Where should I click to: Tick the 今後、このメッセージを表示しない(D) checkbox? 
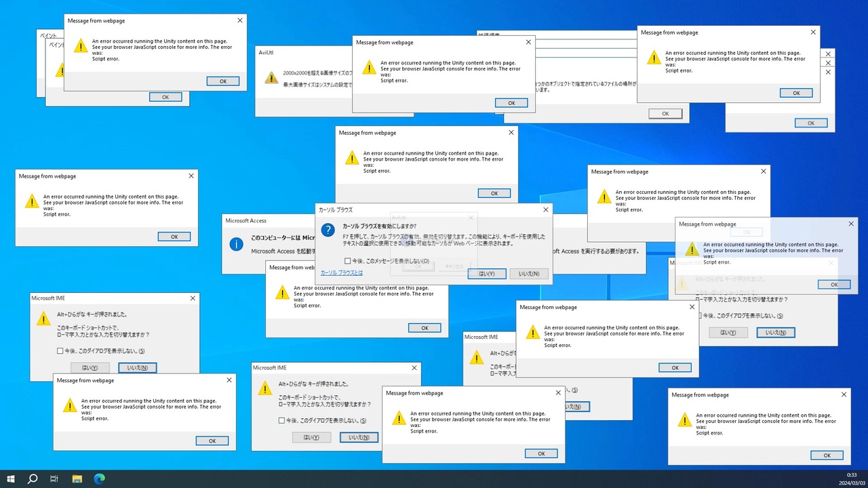coord(348,261)
